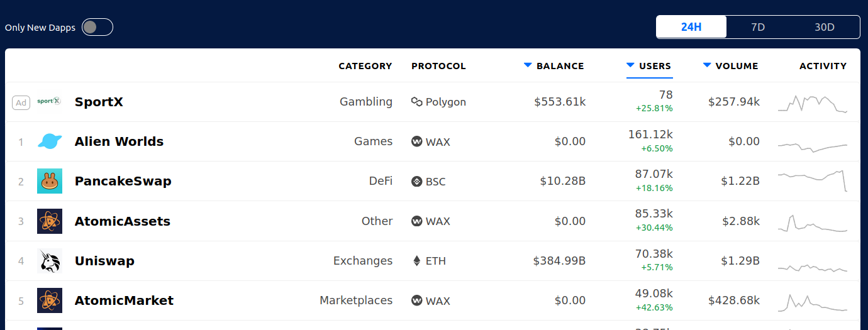Sort by the Users column arrow
Screen dimensions: 868x330
point(630,65)
